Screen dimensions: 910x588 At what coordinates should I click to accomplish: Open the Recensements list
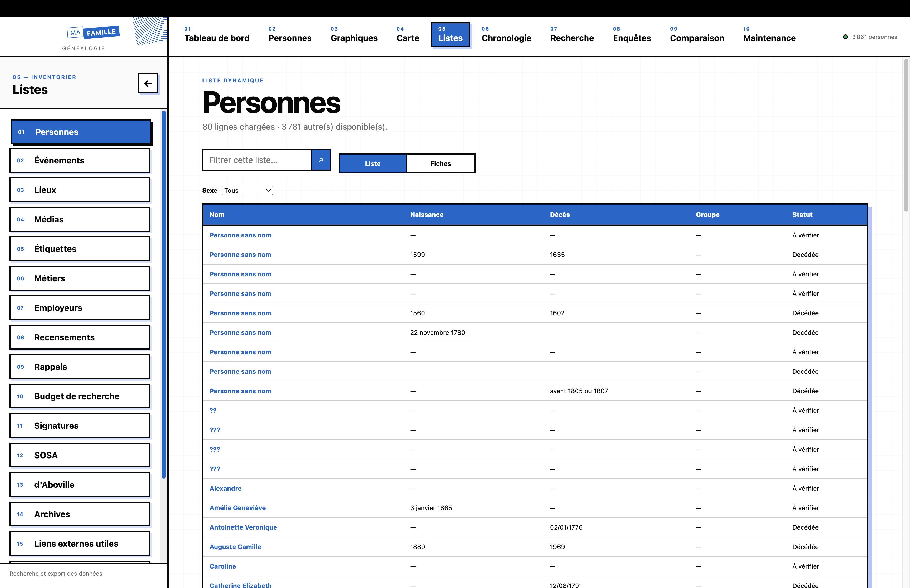pos(80,337)
